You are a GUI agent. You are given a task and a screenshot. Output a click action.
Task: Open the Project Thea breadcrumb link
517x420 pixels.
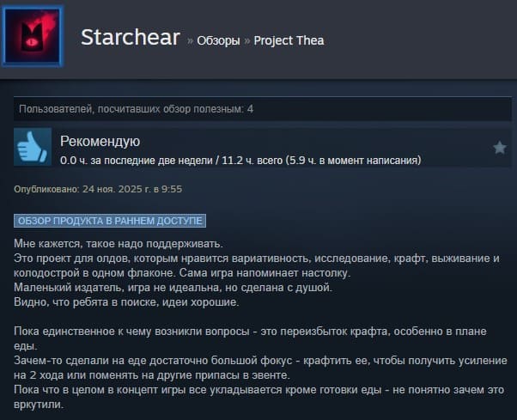point(289,40)
